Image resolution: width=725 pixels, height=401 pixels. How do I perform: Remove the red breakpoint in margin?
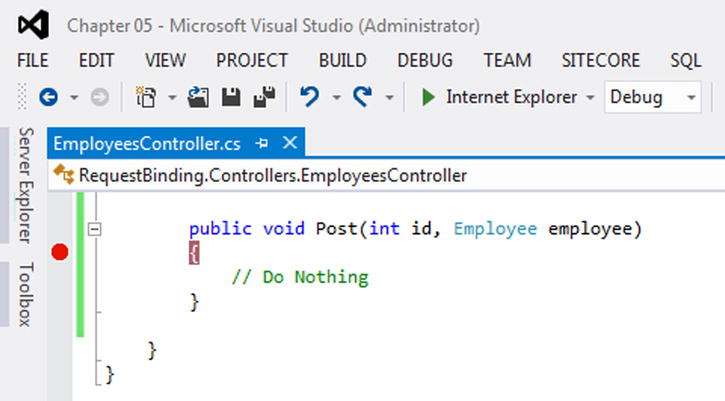click(x=60, y=252)
